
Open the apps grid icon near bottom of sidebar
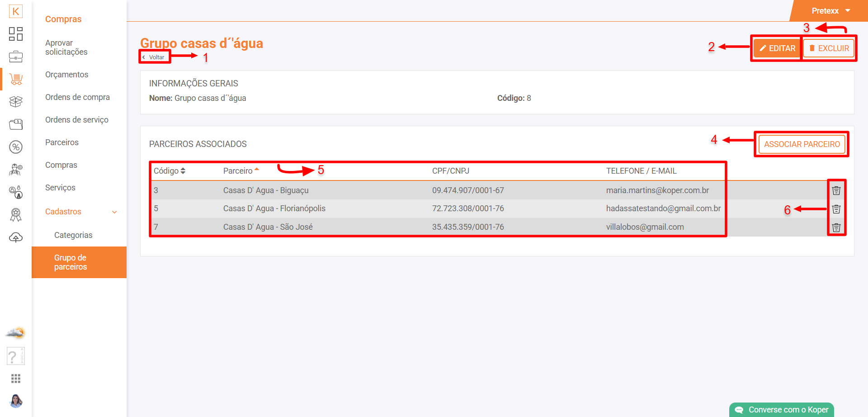coord(16,379)
